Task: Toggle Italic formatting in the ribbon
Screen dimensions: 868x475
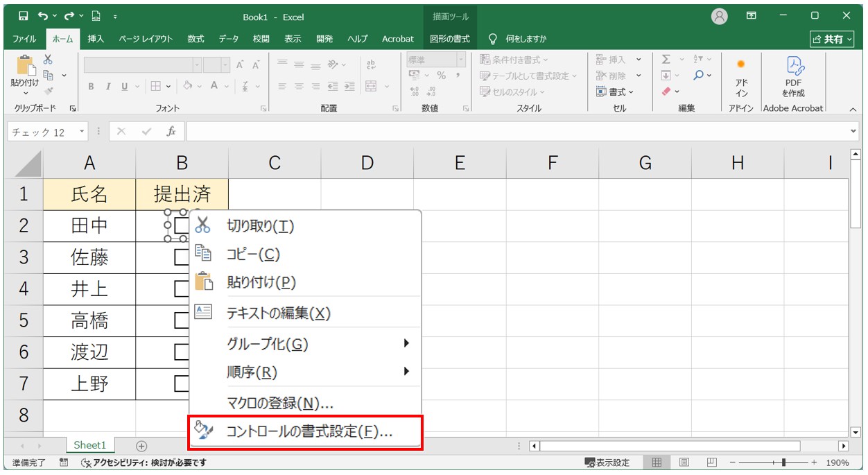Action: coord(108,87)
